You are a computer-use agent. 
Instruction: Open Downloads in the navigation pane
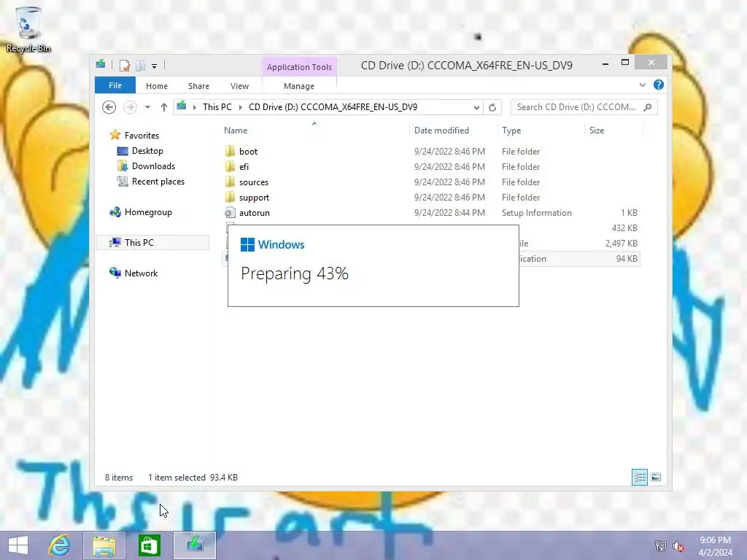[153, 166]
